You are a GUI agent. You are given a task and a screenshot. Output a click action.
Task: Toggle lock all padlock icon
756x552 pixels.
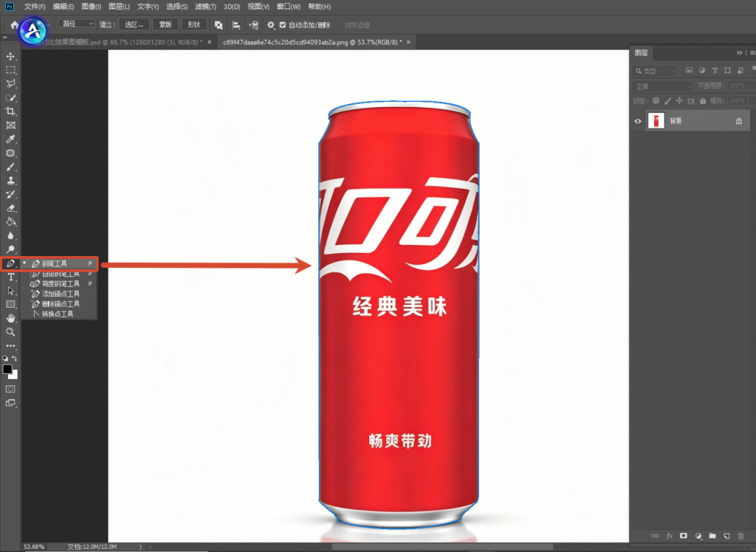(x=703, y=101)
